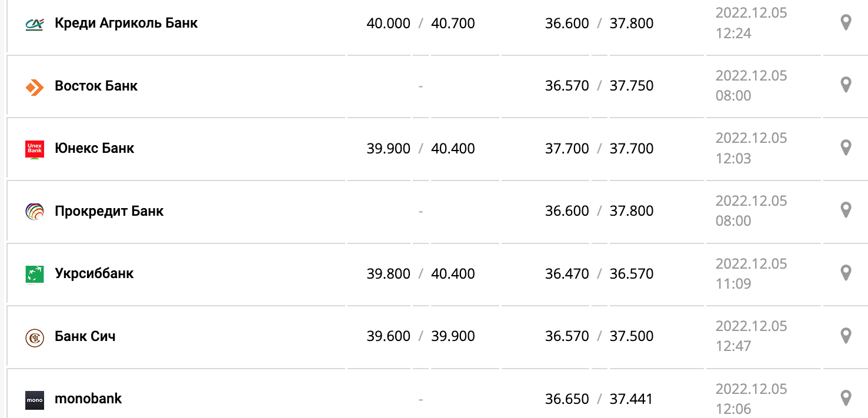The height and width of the screenshot is (418, 868).
Task: Open Укрсиббанк map location pin
Action: tap(846, 273)
